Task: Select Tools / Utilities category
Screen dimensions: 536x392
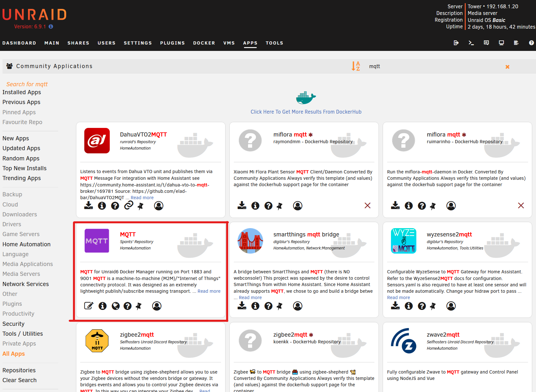Action: (23, 334)
